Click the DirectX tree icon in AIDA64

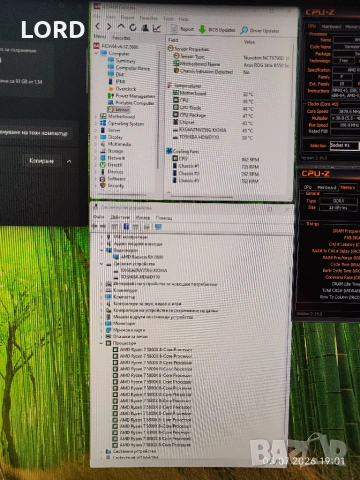(103, 165)
